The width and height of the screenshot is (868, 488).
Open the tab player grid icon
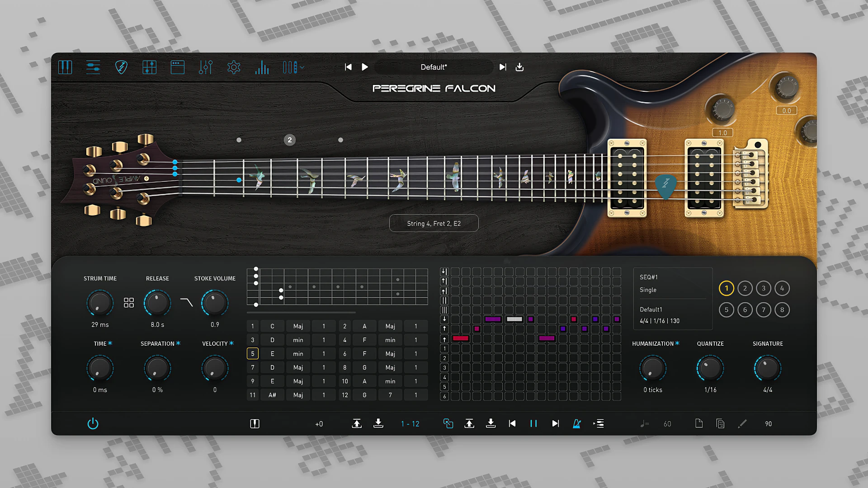[149, 67]
